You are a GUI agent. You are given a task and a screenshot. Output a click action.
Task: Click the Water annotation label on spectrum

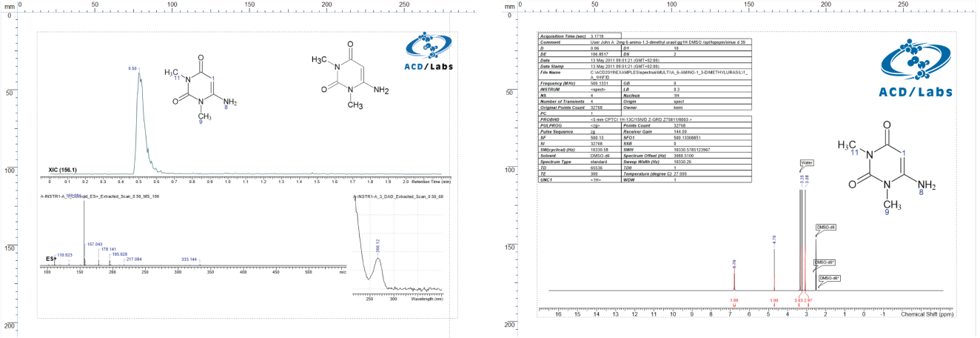(806, 162)
